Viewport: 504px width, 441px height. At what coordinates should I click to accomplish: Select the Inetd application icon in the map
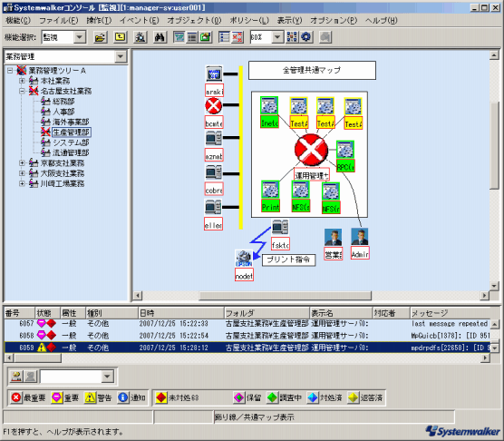(x=269, y=105)
